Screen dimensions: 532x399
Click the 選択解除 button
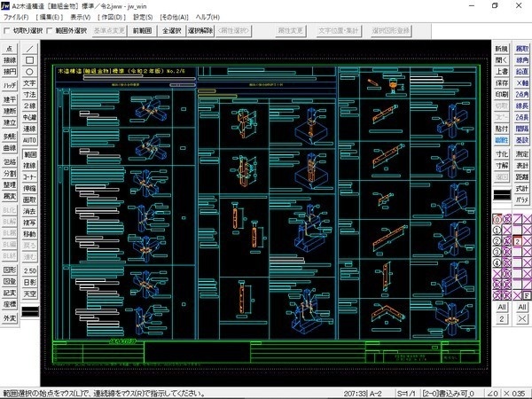200,31
